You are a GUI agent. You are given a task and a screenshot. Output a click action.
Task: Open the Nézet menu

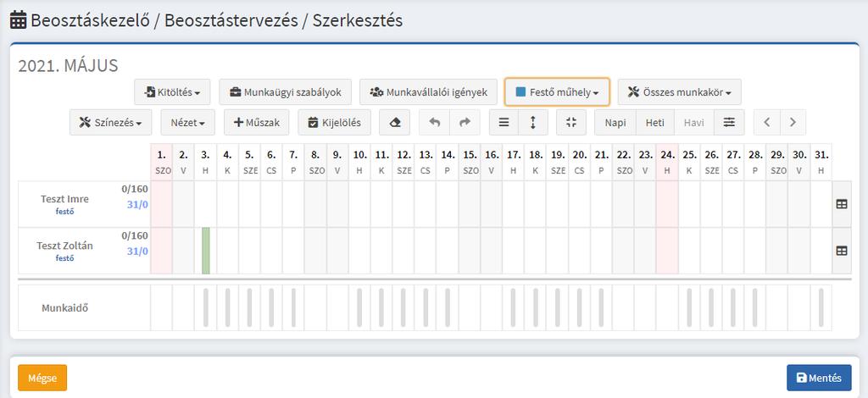(187, 123)
